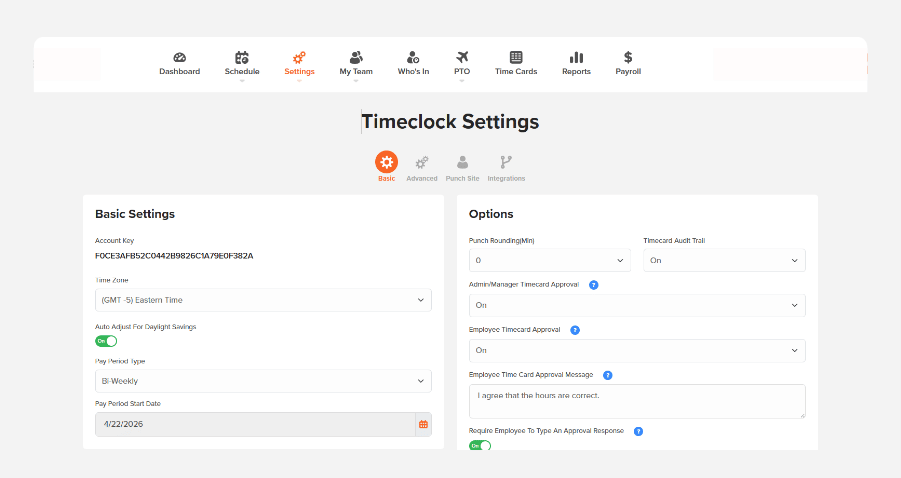This screenshot has width=901, height=478.
Task: Click the approval message text area
Action: tap(637, 401)
